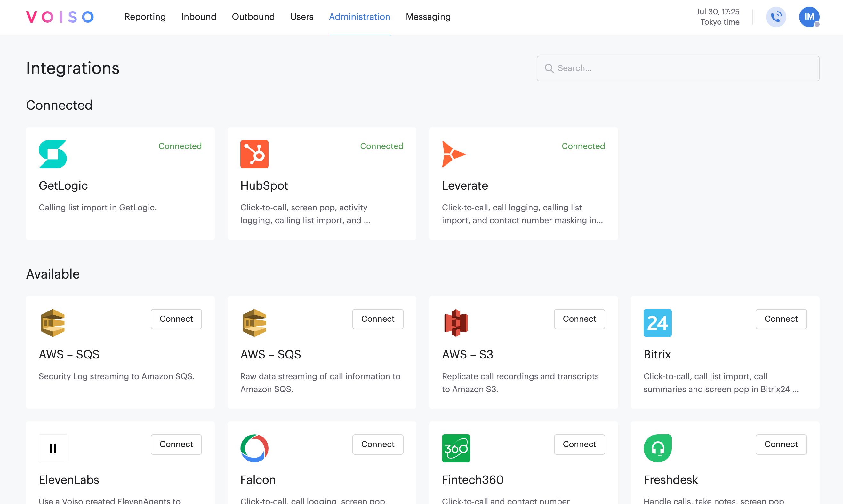Connect the ElevenLabs integration
Screen dimensions: 843x504
pos(176,444)
